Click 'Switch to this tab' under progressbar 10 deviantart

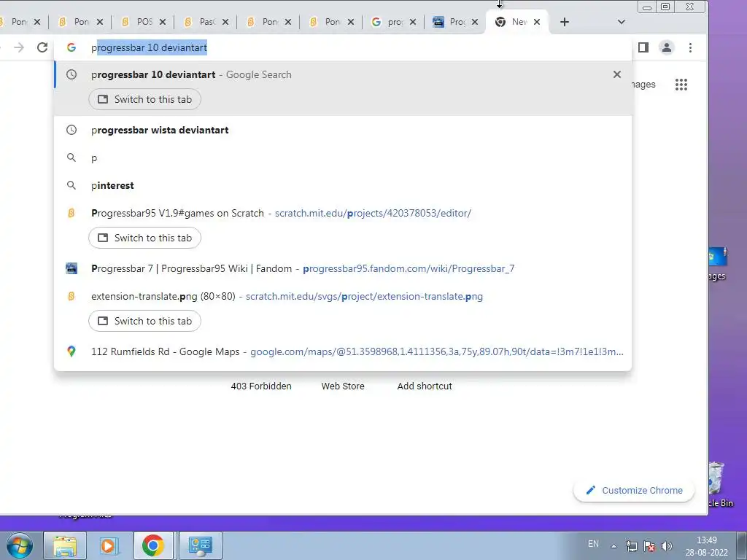pyautogui.click(x=145, y=99)
